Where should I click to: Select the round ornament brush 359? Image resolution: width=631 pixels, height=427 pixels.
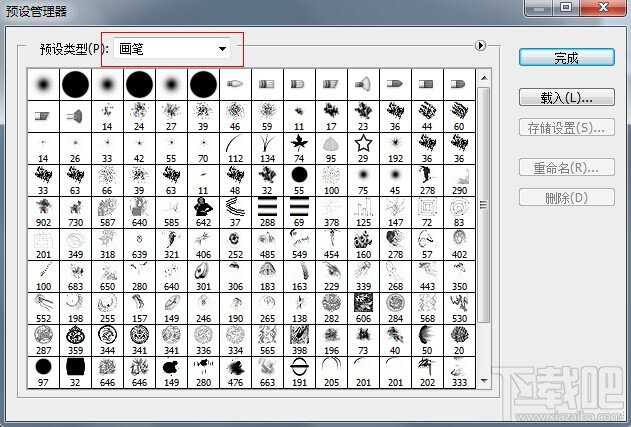75,340
